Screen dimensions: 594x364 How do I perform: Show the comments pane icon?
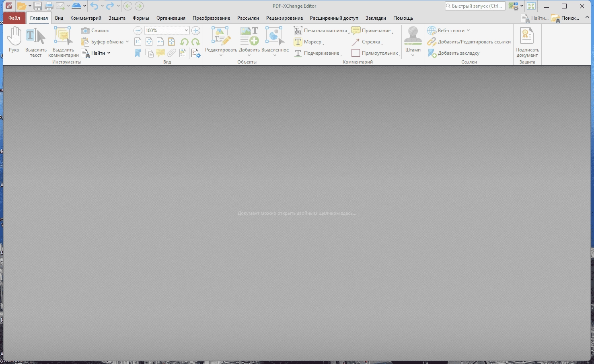click(x=160, y=53)
